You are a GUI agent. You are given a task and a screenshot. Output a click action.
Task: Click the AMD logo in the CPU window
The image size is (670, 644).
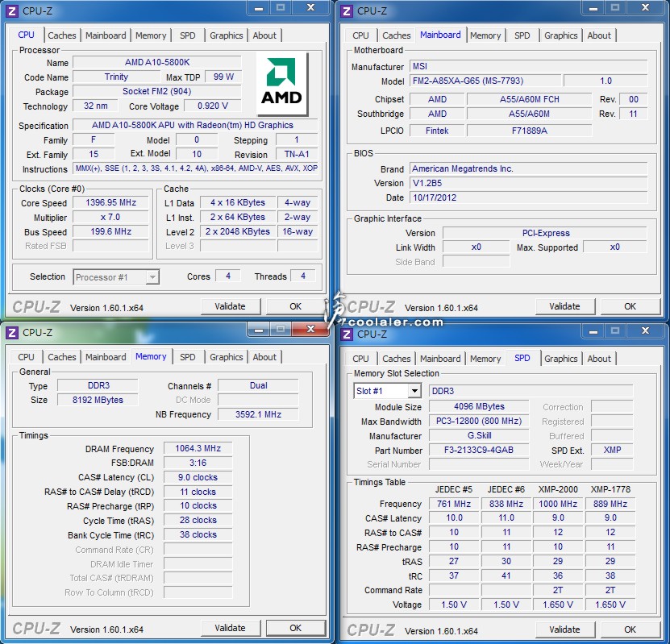click(282, 85)
